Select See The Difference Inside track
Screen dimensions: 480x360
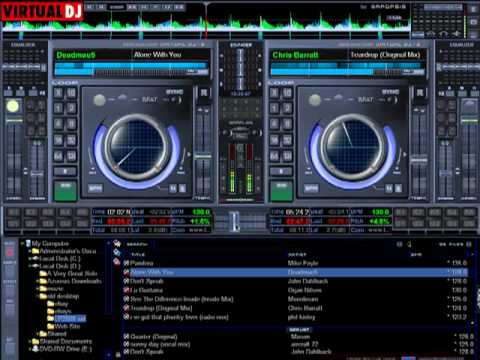(x=295, y=299)
